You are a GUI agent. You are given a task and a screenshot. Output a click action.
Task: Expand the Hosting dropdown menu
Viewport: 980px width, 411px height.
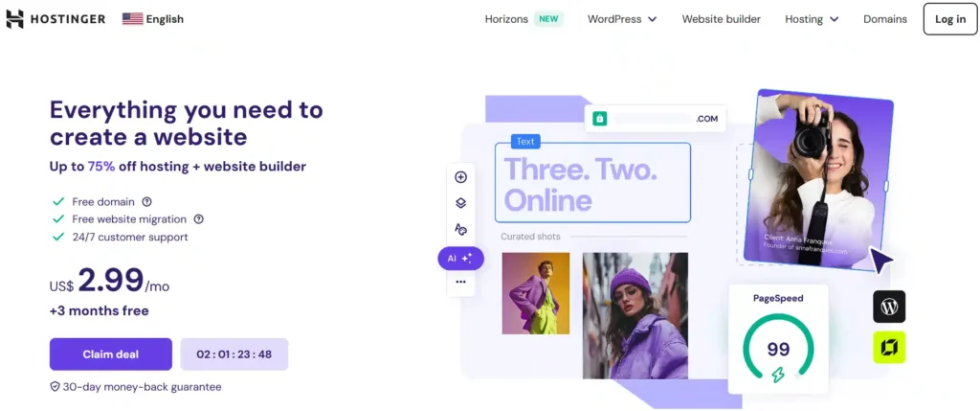click(812, 19)
